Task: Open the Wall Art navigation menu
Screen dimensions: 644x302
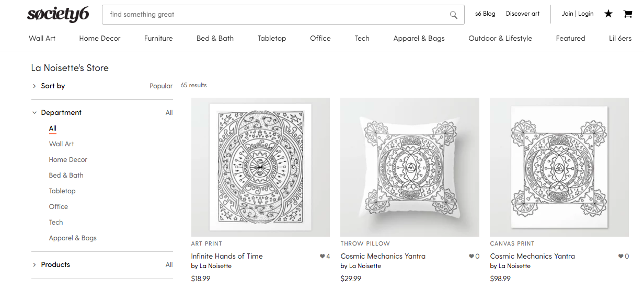Action: (42, 38)
